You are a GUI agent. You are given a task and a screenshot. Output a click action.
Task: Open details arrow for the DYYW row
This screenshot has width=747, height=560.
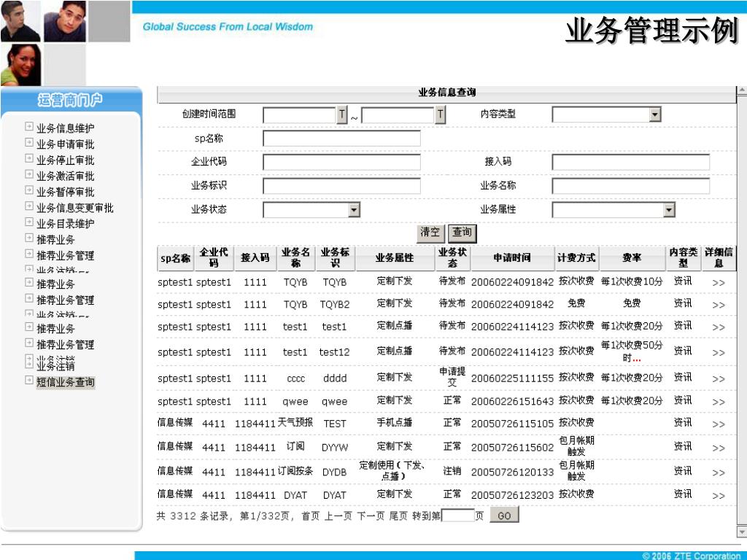pos(719,448)
